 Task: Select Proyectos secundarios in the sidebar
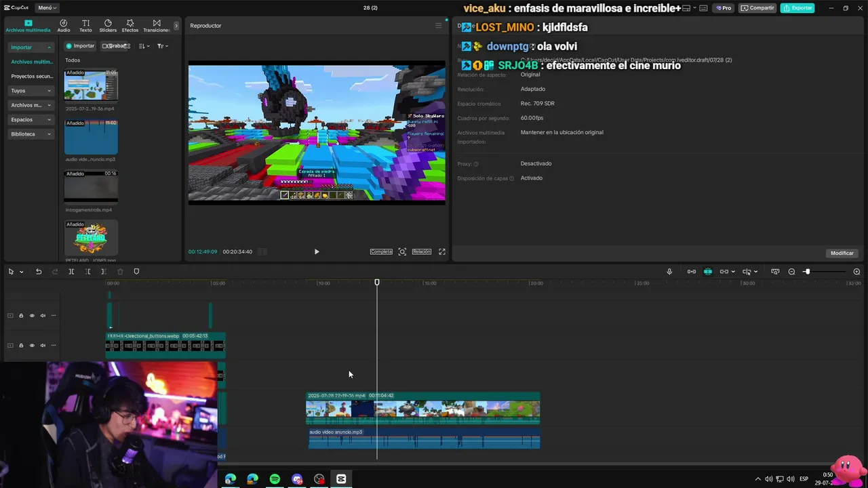click(31, 77)
